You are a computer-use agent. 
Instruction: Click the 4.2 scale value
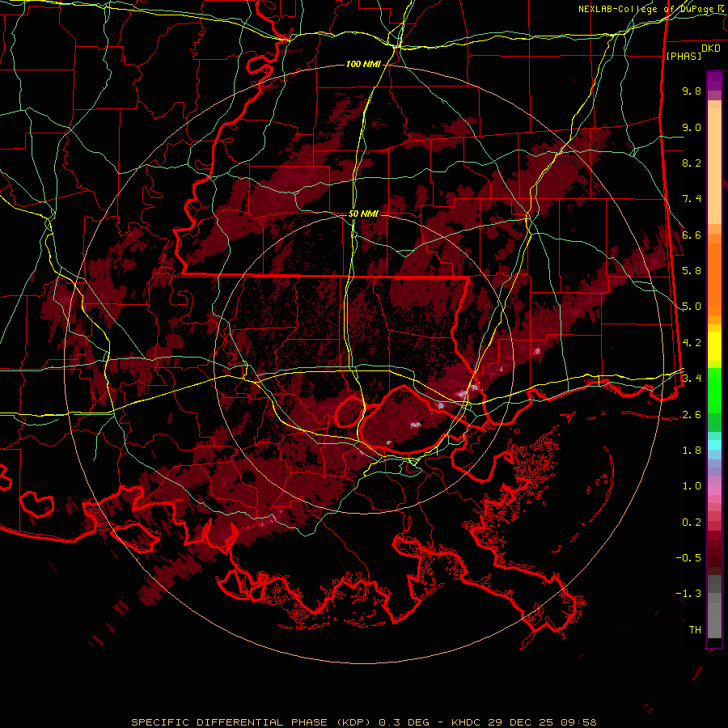(692, 343)
